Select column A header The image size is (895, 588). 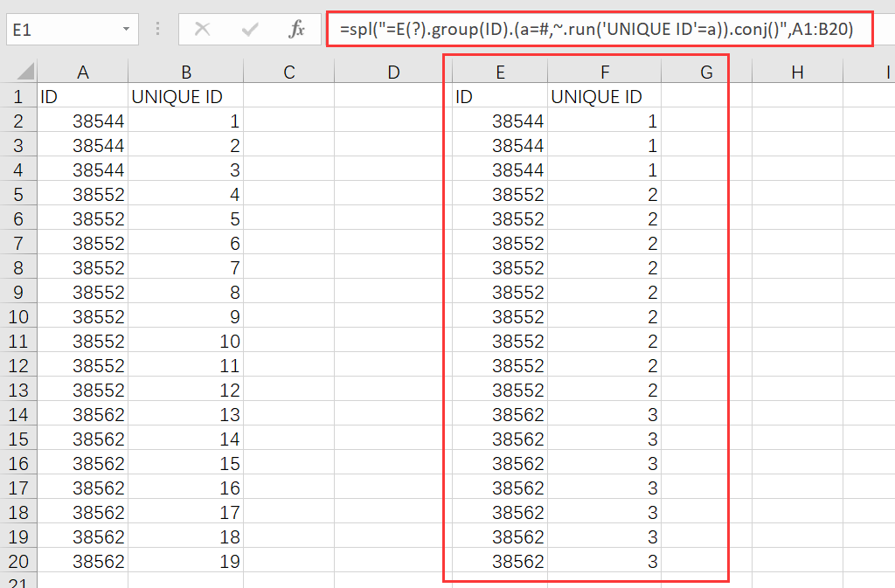pyautogui.click(x=83, y=73)
